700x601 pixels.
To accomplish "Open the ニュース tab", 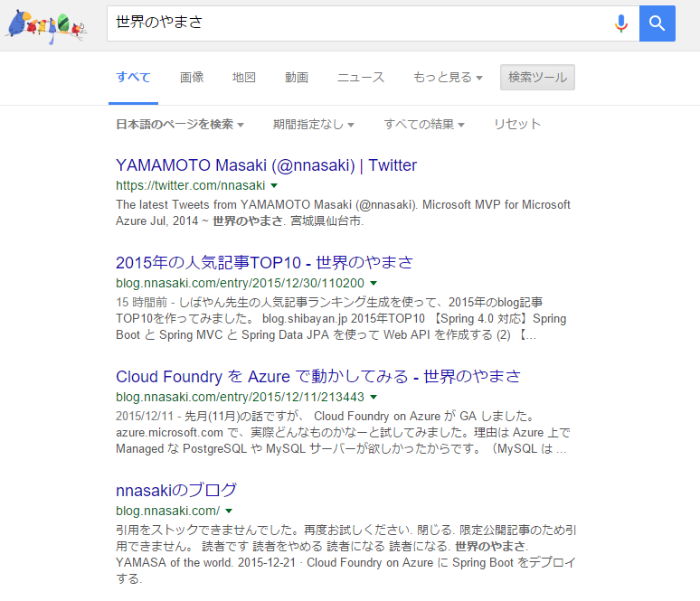I will pyautogui.click(x=360, y=77).
